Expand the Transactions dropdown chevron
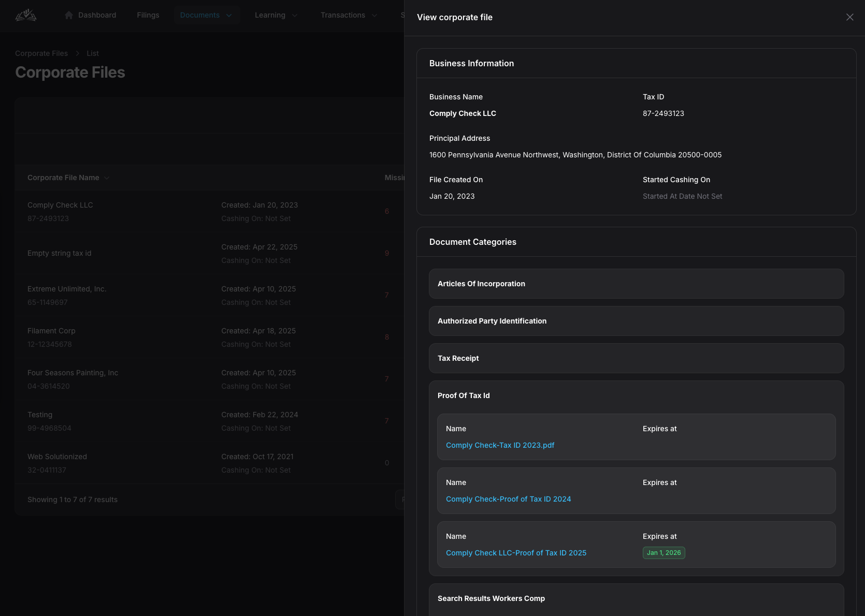This screenshot has height=616, width=865. click(x=374, y=16)
